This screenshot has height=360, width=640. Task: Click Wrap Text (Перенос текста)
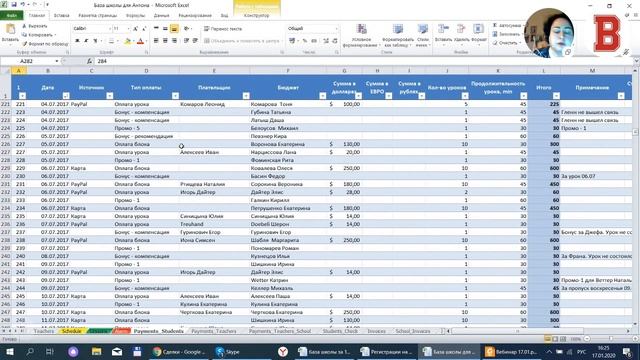point(223,29)
